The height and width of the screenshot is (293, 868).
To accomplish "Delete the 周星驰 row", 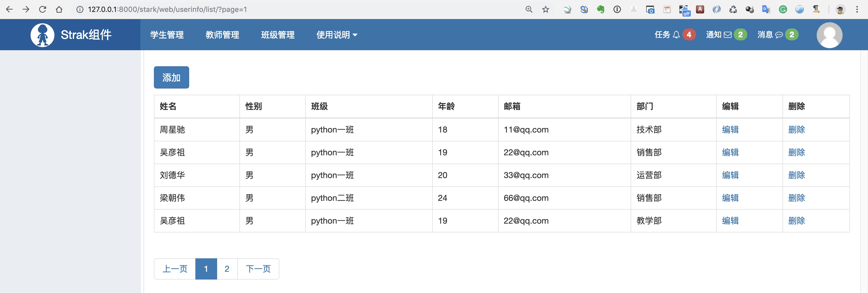I will pyautogui.click(x=796, y=130).
